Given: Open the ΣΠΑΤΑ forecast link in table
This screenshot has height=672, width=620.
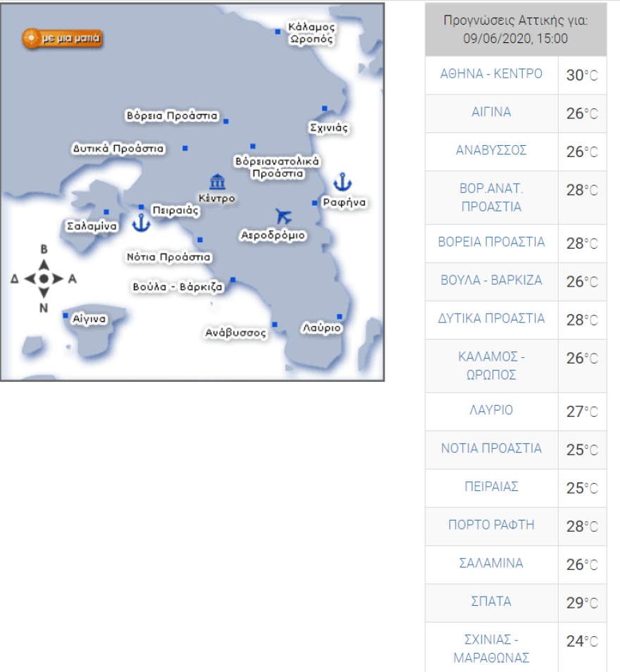Looking at the screenshot, I should 491,602.
